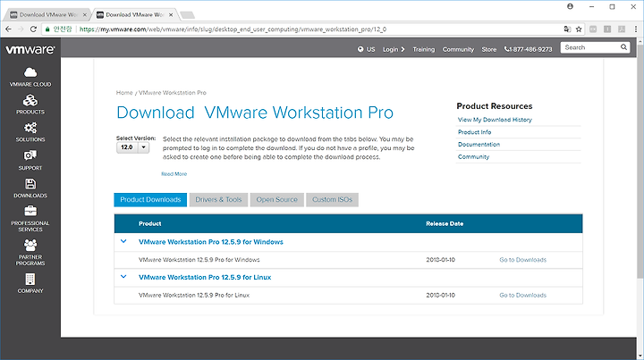Click the phone number 1-877-486-9273
The height and width of the screenshot is (360, 644).
pyautogui.click(x=529, y=49)
